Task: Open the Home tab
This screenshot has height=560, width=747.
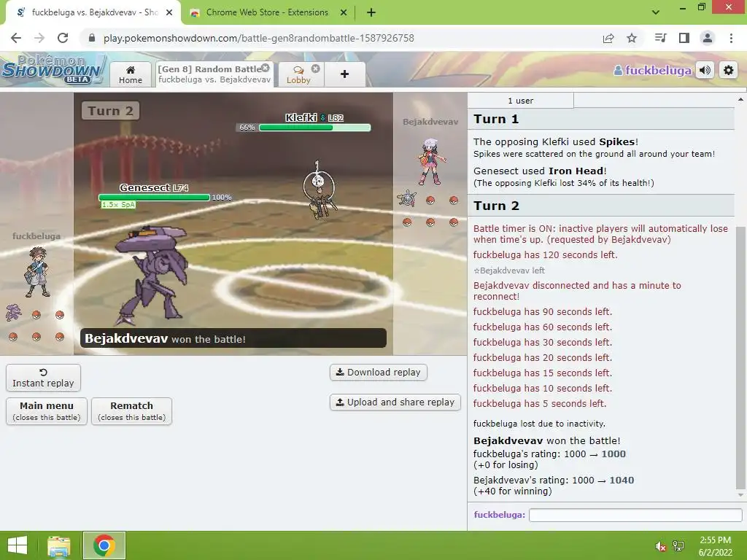Action: point(131,74)
